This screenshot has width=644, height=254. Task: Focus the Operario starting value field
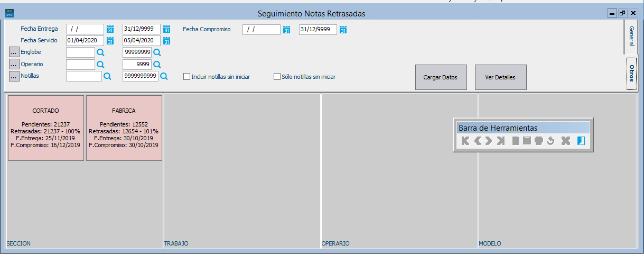(80, 65)
